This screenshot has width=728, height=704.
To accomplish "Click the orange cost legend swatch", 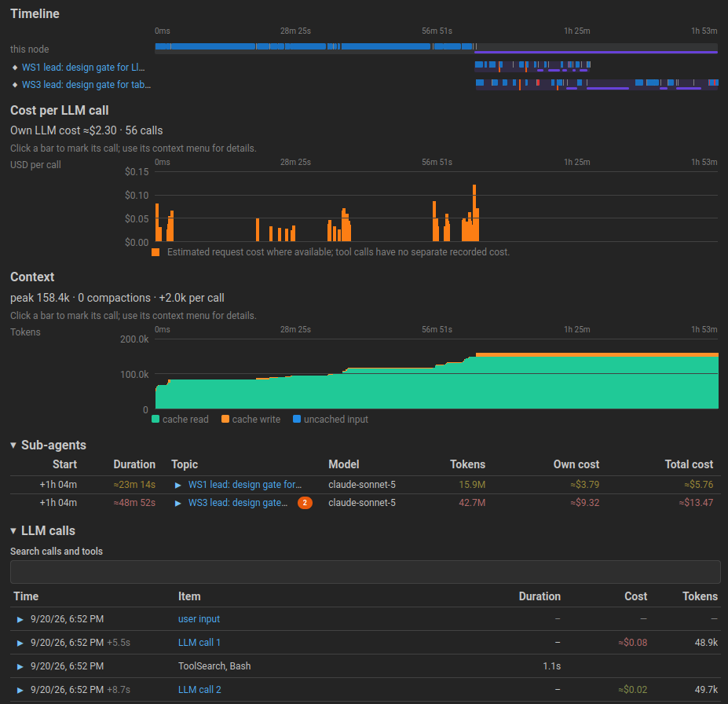I will tap(155, 252).
